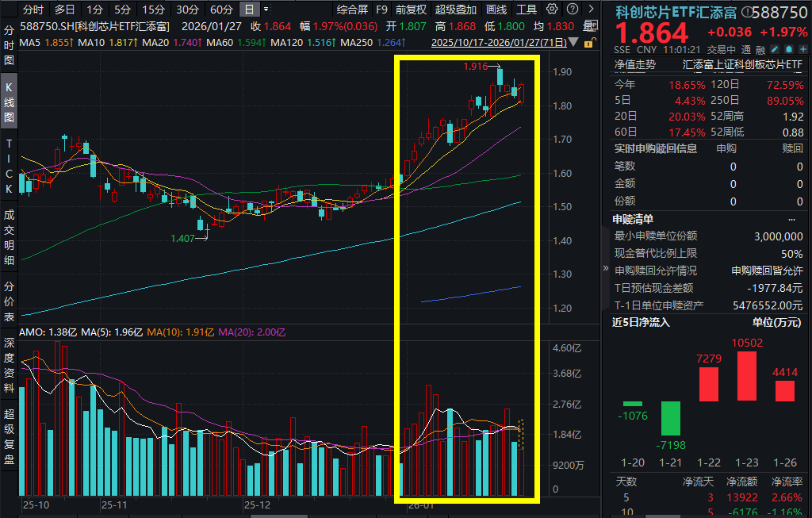Toggle the orange lock on date range
The height and width of the screenshot is (518, 812).
pyautogui.click(x=589, y=43)
